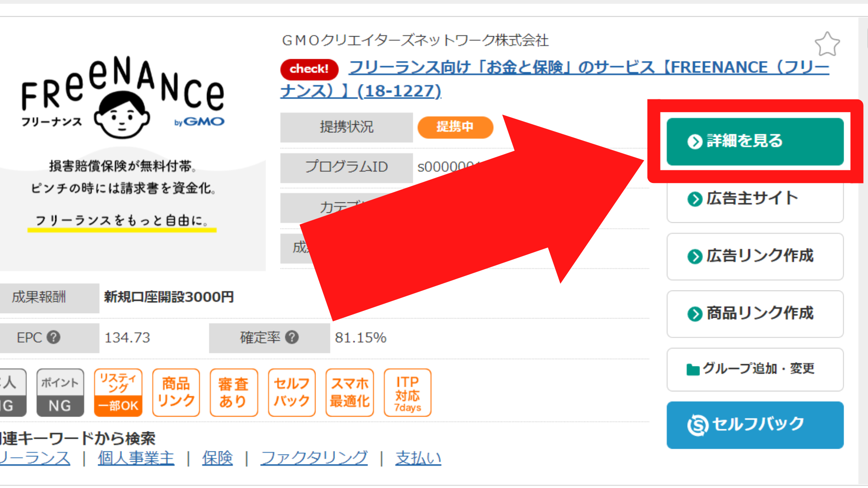Click the 詳細を見る button
Viewport: 868px width, 488px height.
coord(754,141)
